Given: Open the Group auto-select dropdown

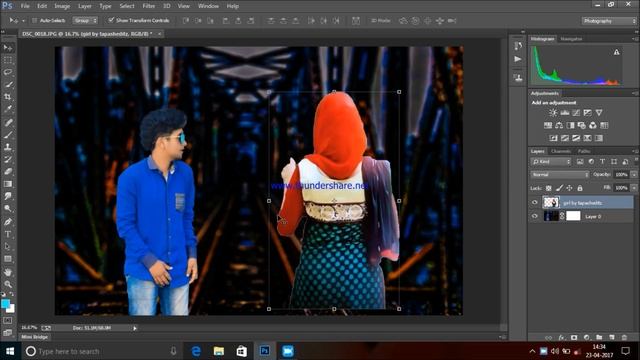Looking at the screenshot, I should click(85, 20).
